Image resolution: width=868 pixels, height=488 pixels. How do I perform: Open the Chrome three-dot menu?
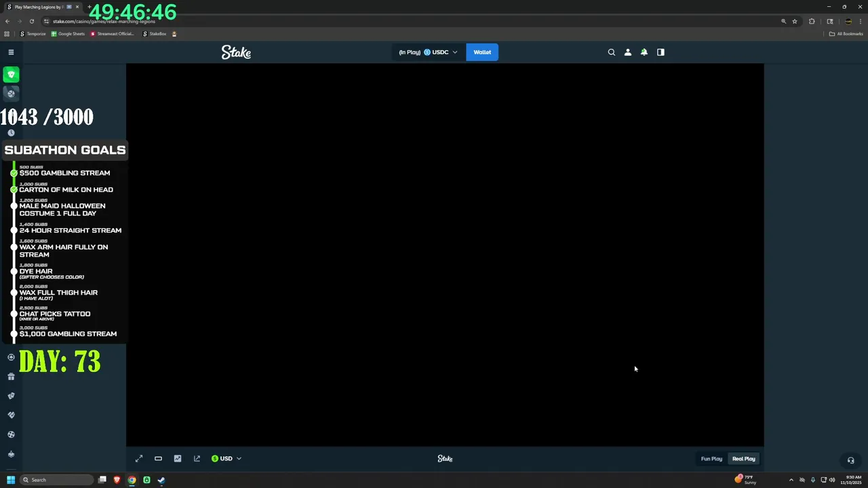click(x=860, y=21)
